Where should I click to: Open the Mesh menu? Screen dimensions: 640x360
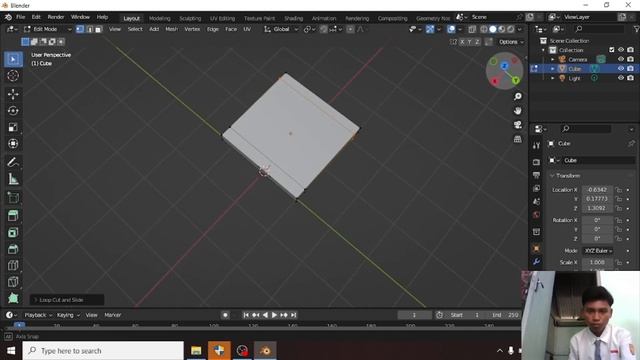click(171, 29)
